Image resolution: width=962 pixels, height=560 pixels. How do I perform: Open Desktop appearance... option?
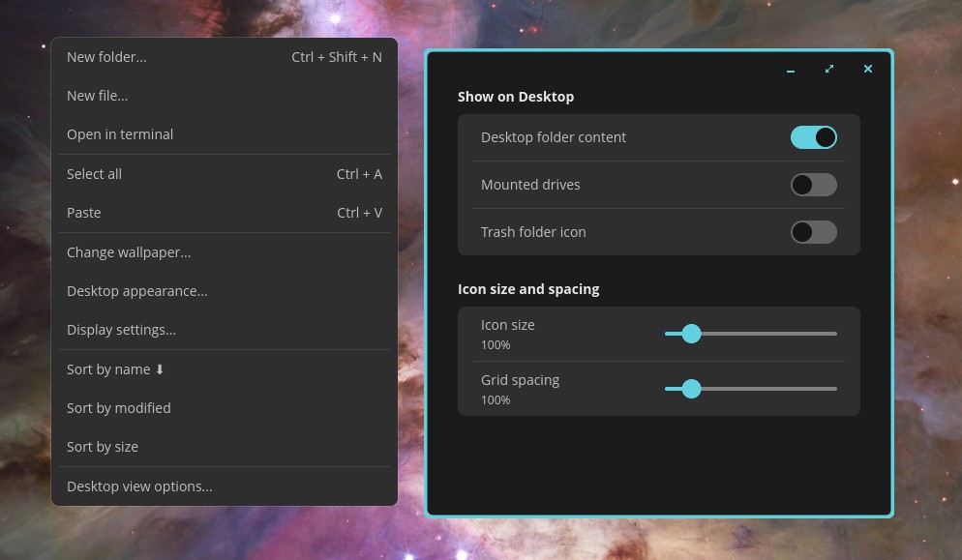coord(225,291)
